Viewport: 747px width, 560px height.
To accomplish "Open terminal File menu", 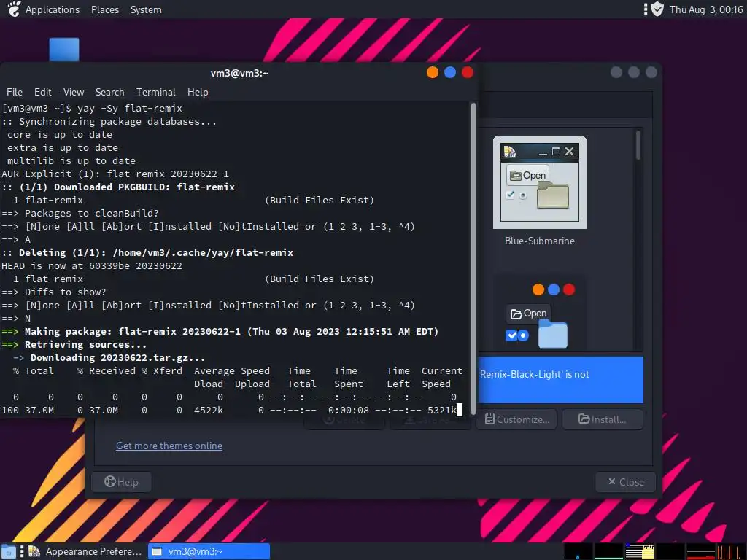I will [x=15, y=92].
